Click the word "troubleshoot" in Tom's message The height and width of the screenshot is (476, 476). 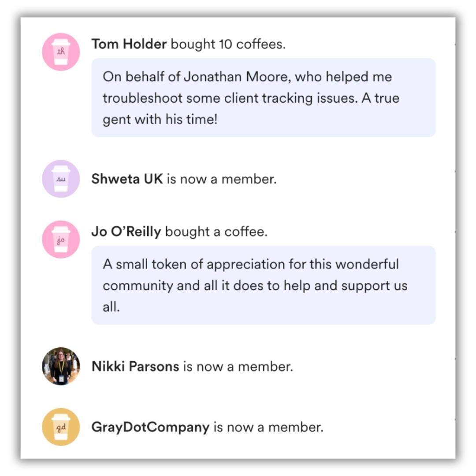142,98
